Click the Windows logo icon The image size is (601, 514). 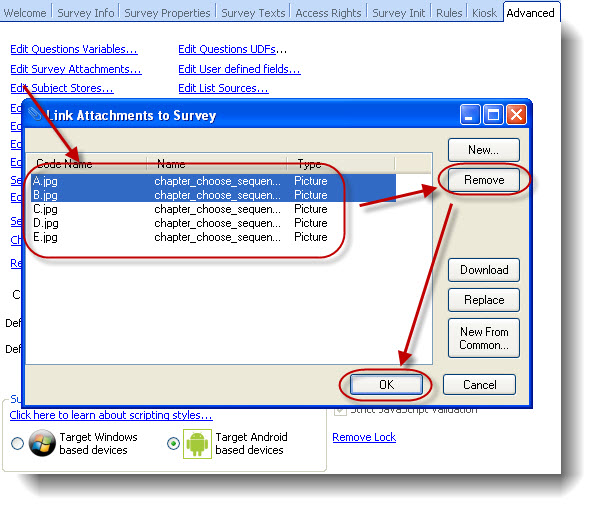[x=42, y=443]
